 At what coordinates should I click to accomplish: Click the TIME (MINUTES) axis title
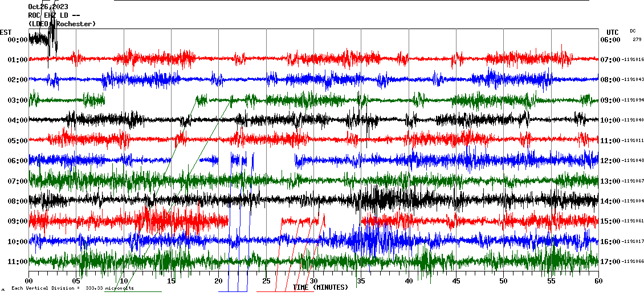coord(320,287)
